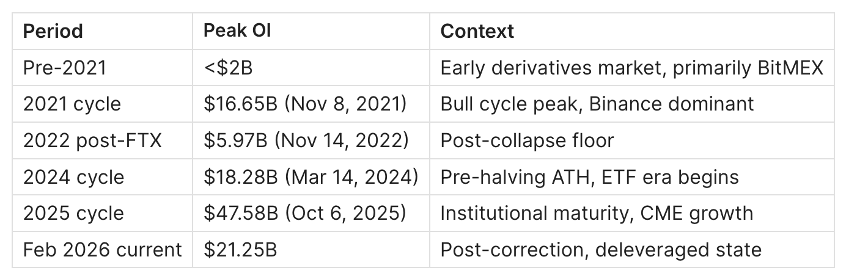Select the $18.28B (Mar 14, 2024) cell
The image size is (868, 276).
point(311,177)
